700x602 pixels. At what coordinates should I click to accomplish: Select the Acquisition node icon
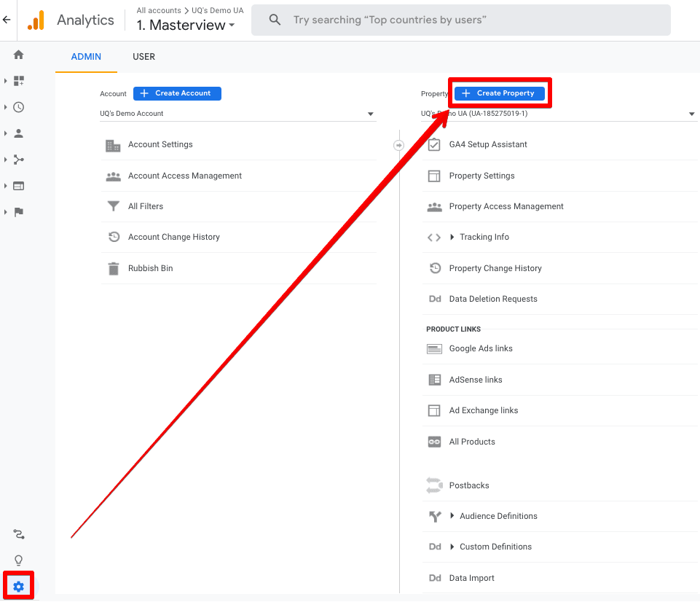pos(17,160)
